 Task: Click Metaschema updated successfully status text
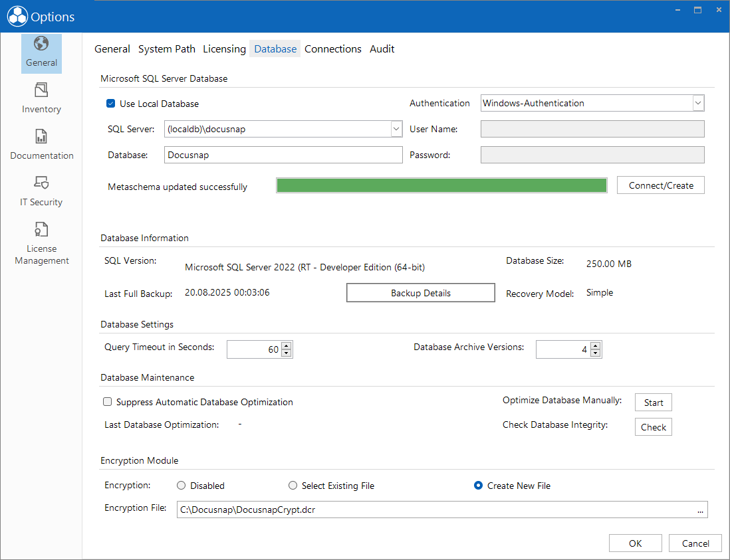[178, 187]
